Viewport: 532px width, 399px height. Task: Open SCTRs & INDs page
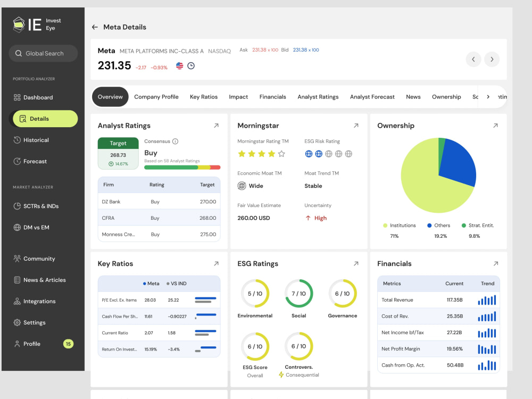36,206
